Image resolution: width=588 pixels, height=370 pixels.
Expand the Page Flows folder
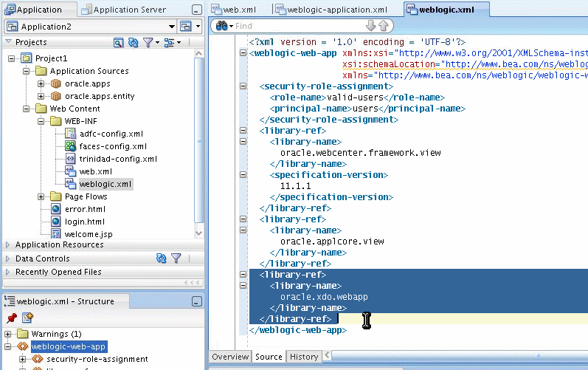(41, 196)
